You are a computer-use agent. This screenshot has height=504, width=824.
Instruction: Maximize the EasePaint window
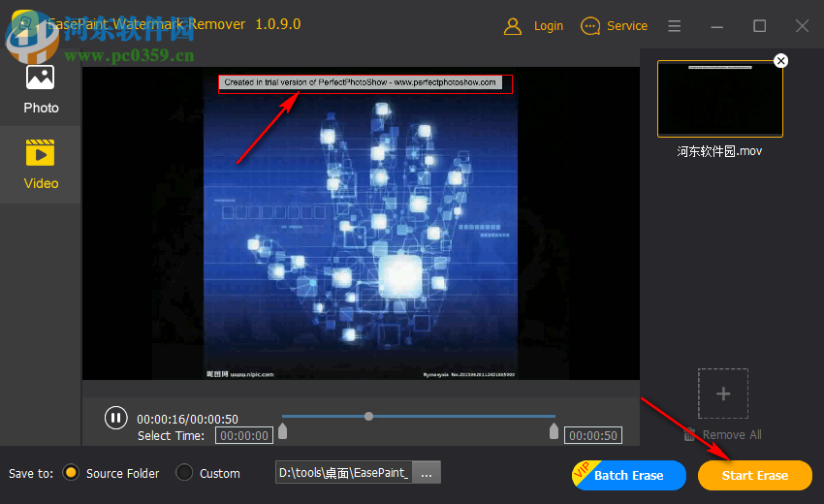pyautogui.click(x=759, y=26)
